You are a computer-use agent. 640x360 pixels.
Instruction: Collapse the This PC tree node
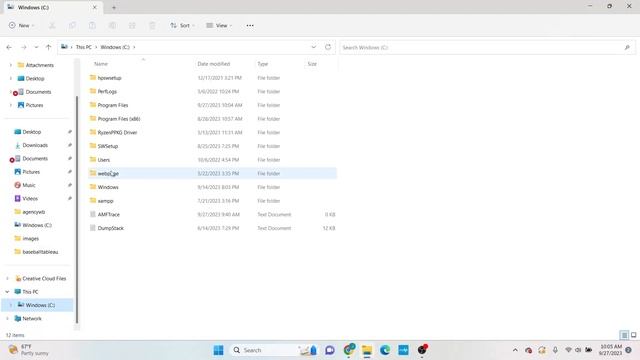7,291
